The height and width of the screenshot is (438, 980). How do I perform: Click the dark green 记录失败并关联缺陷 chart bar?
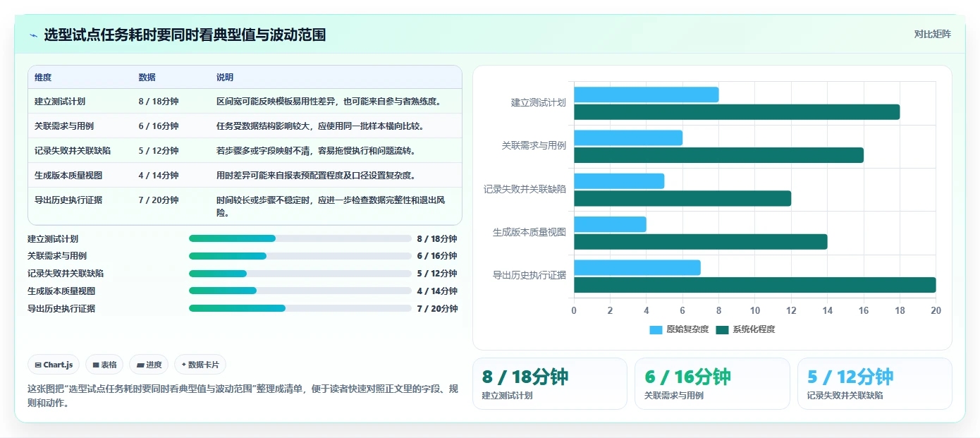point(682,198)
